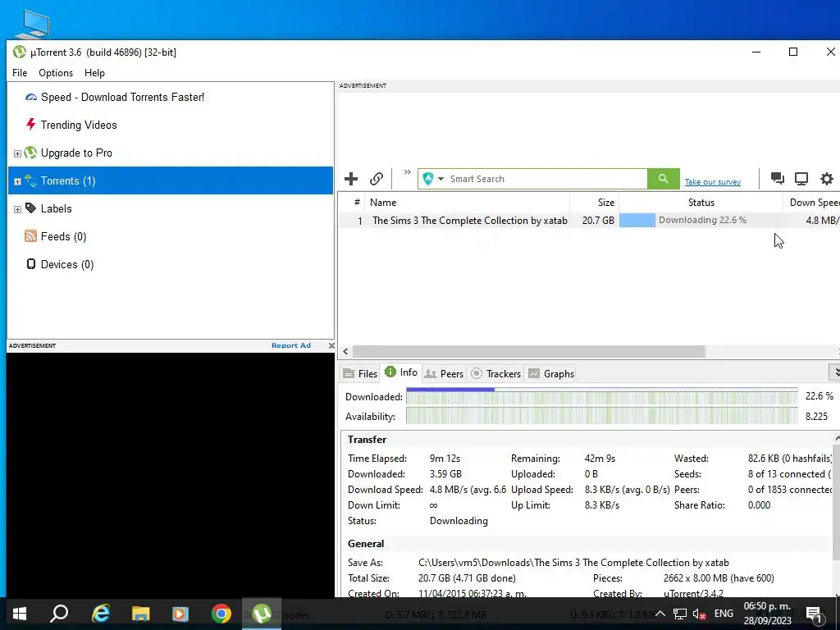840x630 pixels.
Task: Show hidden system tray icons
Action: (660, 614)
